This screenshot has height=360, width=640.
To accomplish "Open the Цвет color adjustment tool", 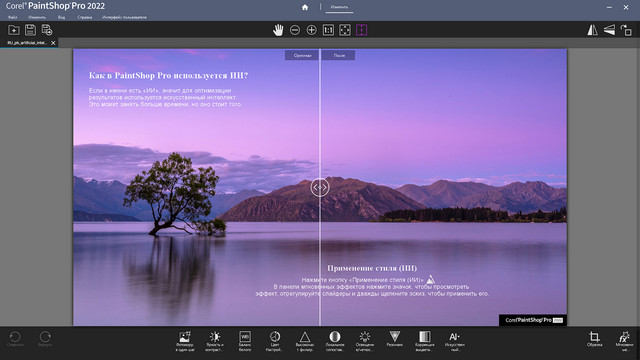I will 275,341.
